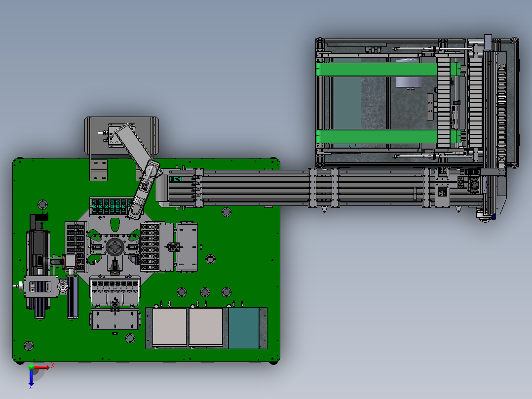Click the green origin ball of the triad

31,367
